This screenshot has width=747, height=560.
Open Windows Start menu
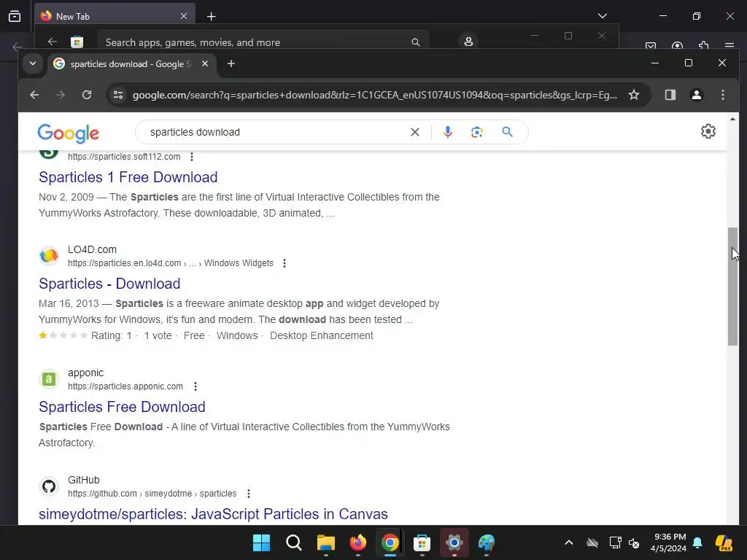pyautogui.click(x=261, y=542)
